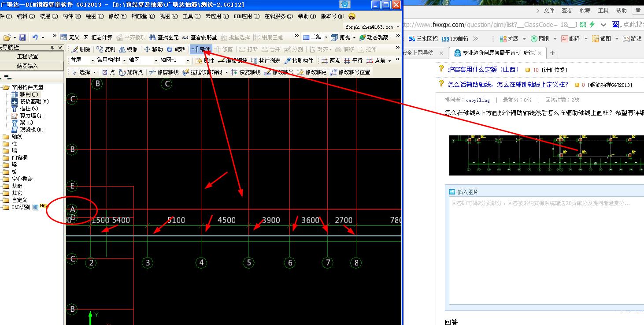Click the hard-hat avatar icon in menu bar
The image size is (644, 325).
(x=352, y=16)
